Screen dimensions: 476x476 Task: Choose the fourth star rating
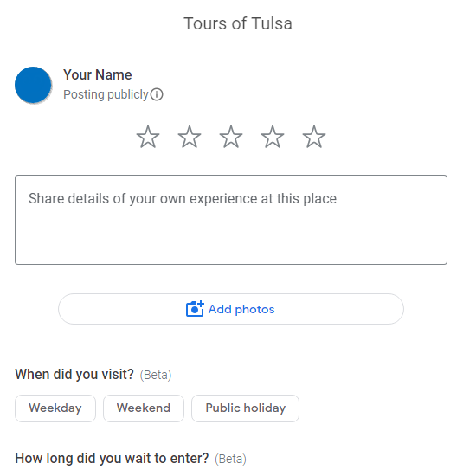[273, 137]
